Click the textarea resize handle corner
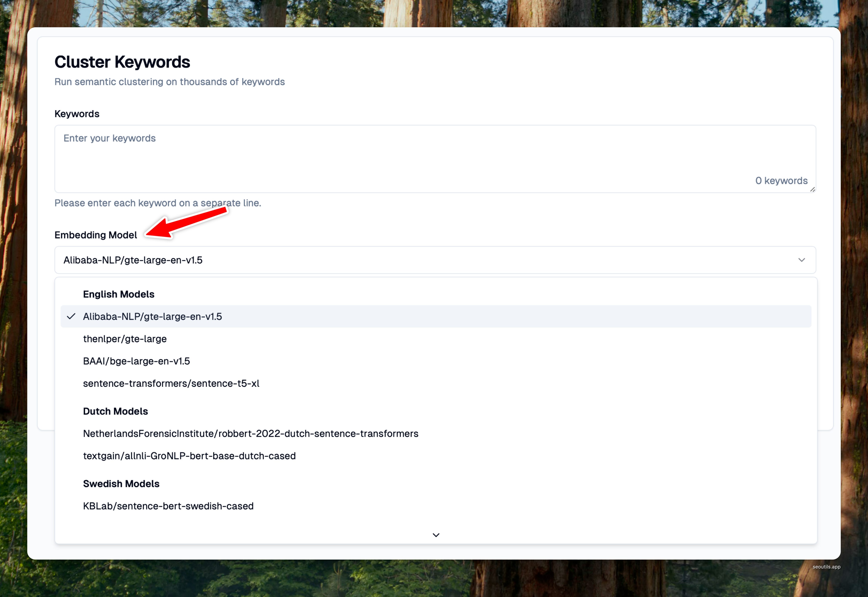 pos(812,190)
